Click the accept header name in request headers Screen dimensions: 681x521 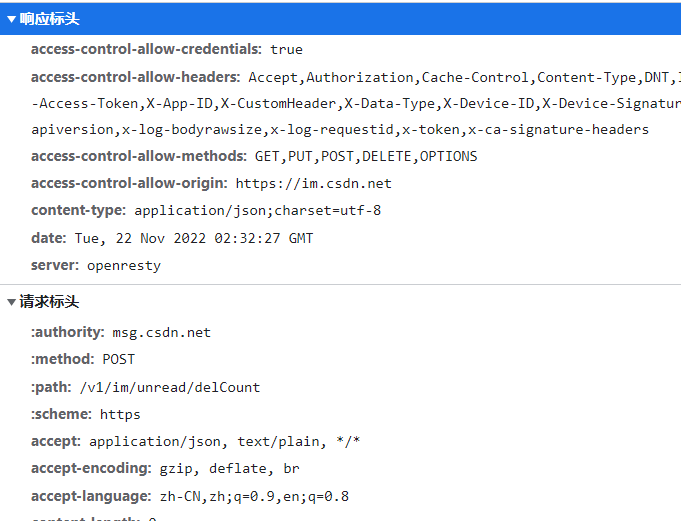coord(55,441)
